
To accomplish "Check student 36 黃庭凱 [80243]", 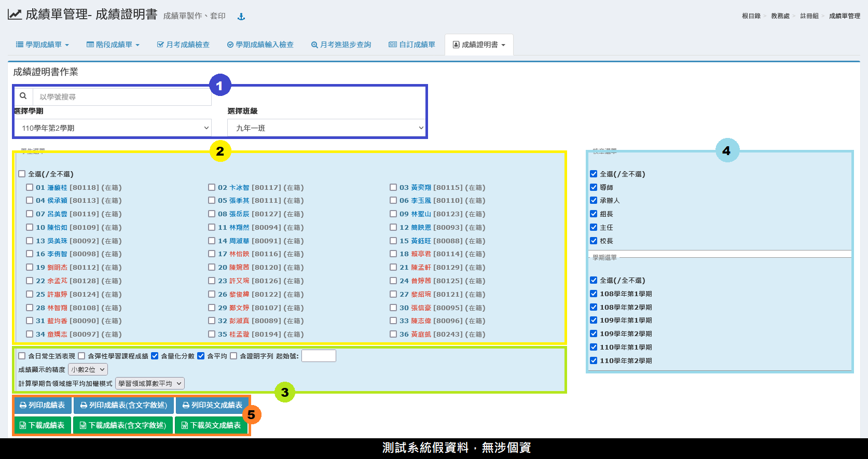I will coord(393,334).
